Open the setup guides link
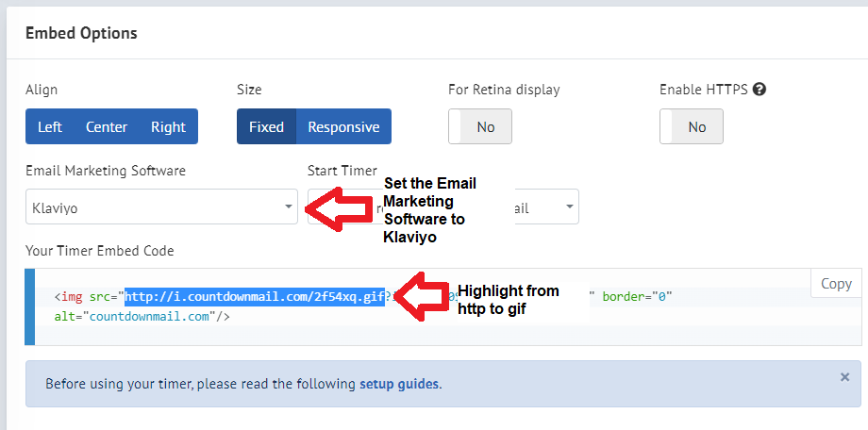The image size is (868, 430). [400, 384]
